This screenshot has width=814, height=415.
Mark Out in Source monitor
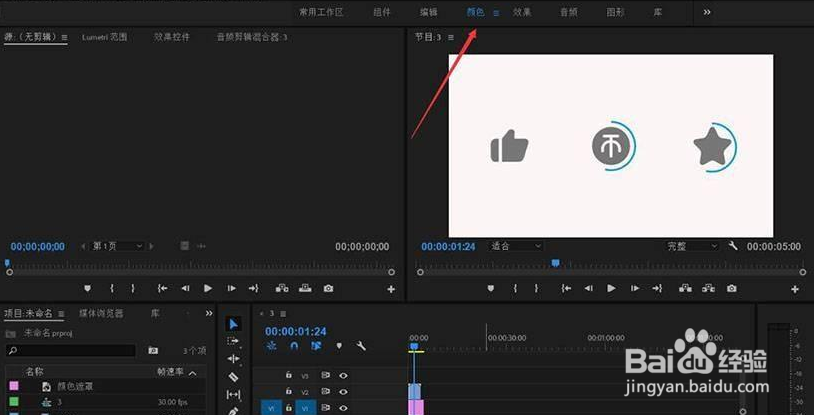(133, 288)
